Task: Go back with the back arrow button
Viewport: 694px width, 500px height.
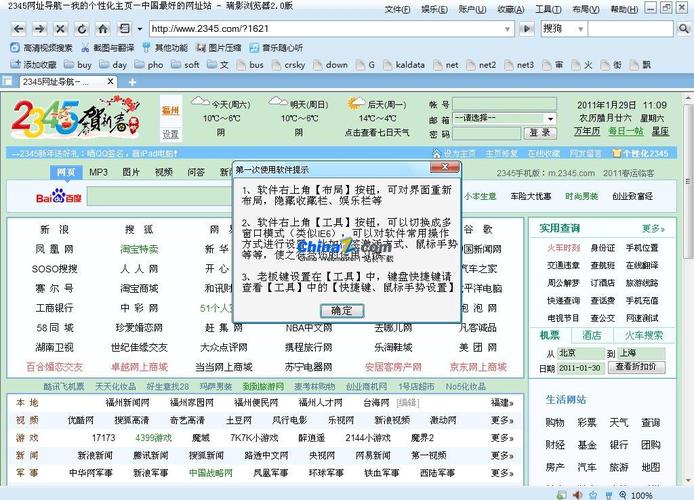Action: tap(18, 29)
